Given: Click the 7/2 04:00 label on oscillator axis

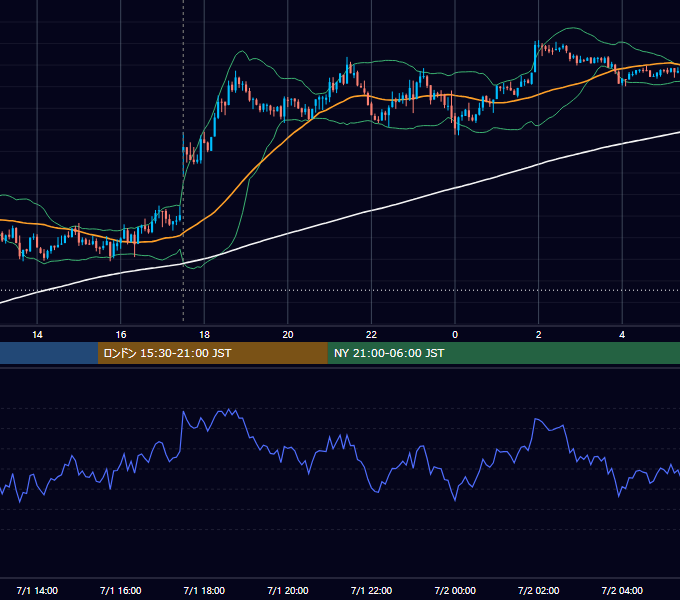Looking at the screenshot, I should [622, 591].
